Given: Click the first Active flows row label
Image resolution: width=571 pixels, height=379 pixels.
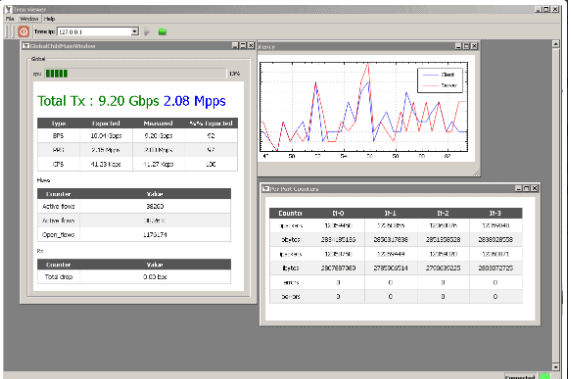Looking at the screenshot, I should click(x=58, y=206).
